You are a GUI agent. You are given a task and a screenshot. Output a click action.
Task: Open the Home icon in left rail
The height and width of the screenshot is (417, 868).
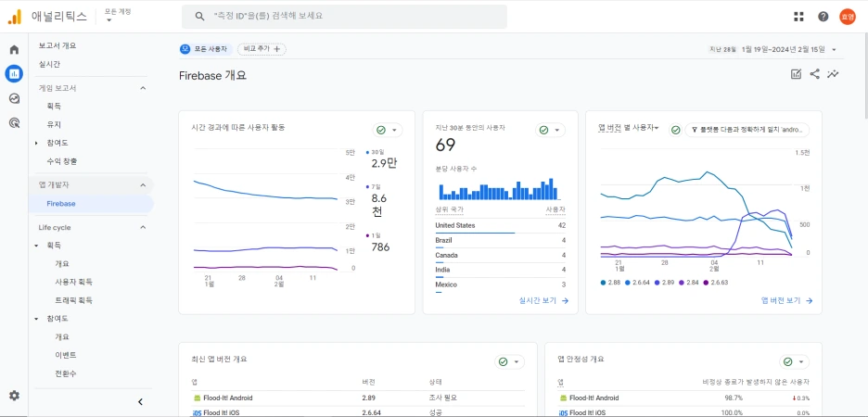[15, 50]
